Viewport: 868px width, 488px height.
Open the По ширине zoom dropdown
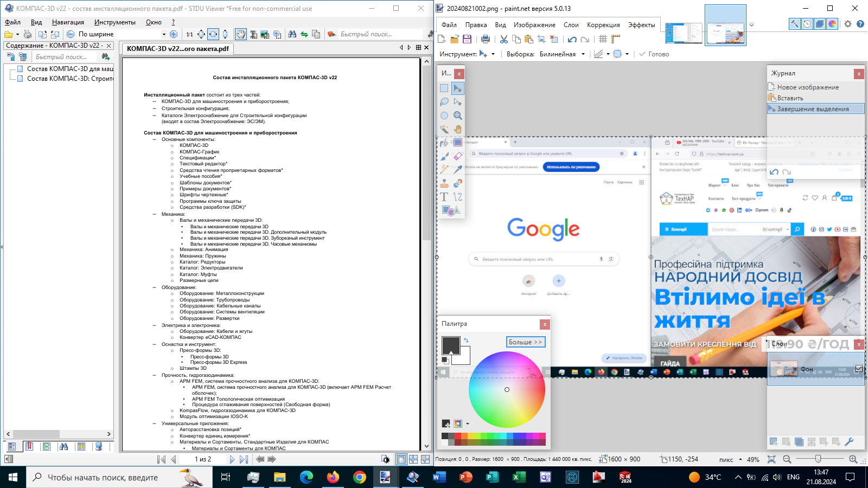(x=164, y=34)
